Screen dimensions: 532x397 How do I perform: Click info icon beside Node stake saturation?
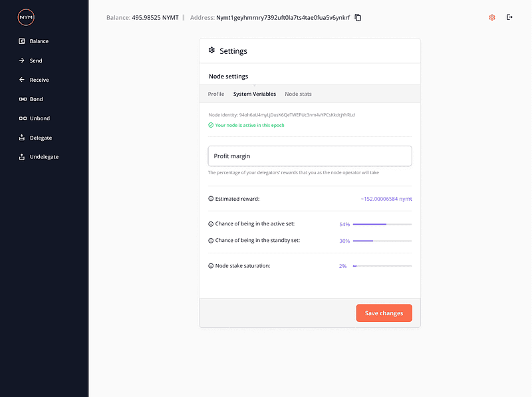[x=211, y=266]
